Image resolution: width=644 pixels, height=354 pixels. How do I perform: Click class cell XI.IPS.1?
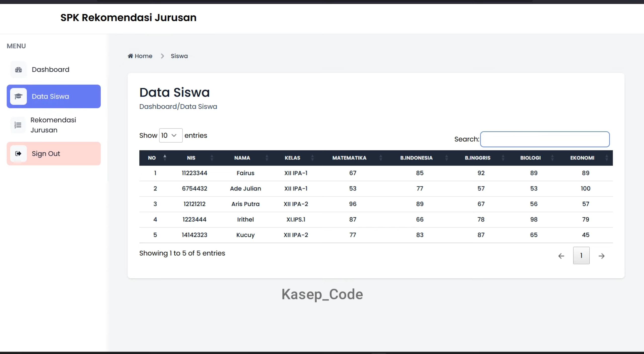coord(296,219)
